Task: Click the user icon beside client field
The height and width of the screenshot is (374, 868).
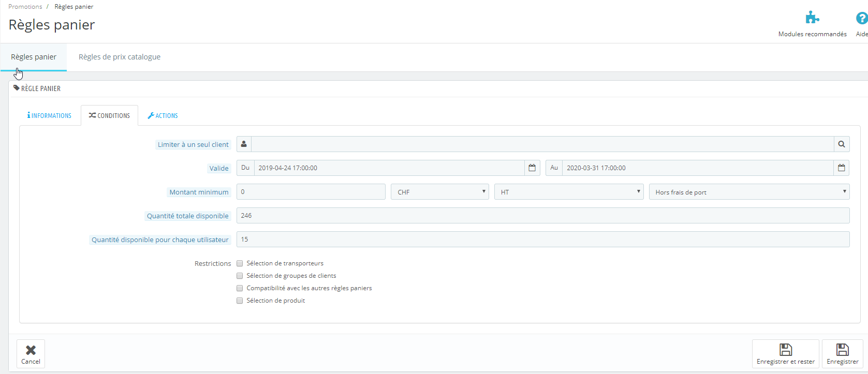Action: [244, 144]
